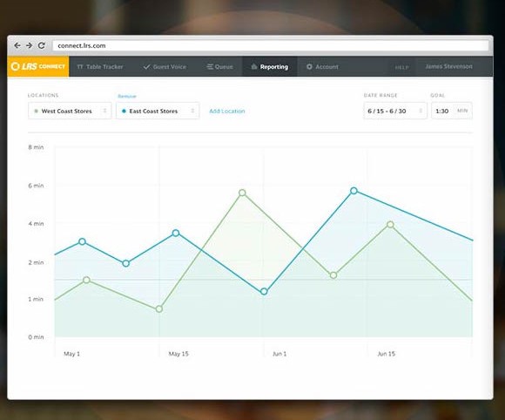Click the Add Location link
Image resolution: width=505 pixels, height=420 pixels.
227,111
